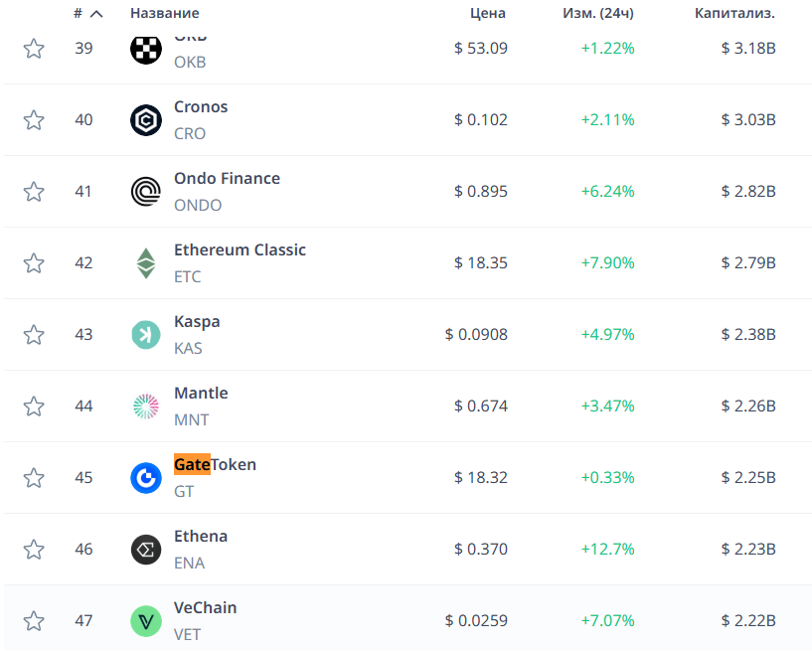Sort by Изм. (24ч) column header
Image resolution: width=812 pixels, height=650 pixels.
[x=597, y=14]
